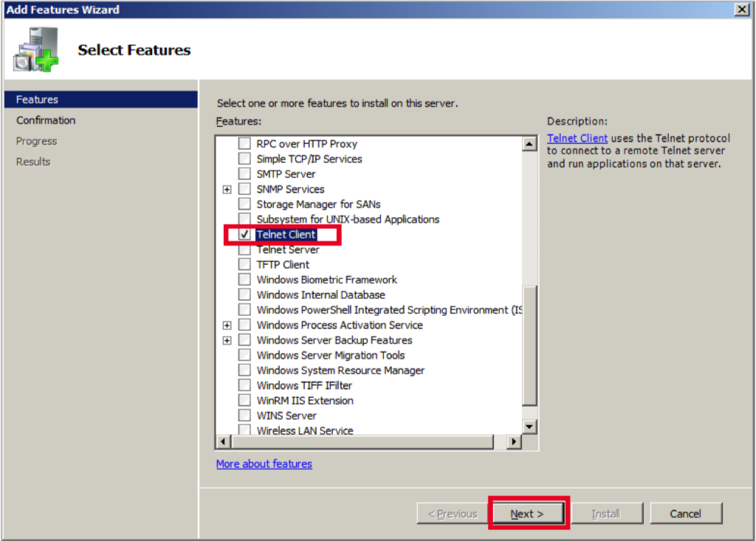Tick Windows Server Migration Tools checkbox

[244, 355]
